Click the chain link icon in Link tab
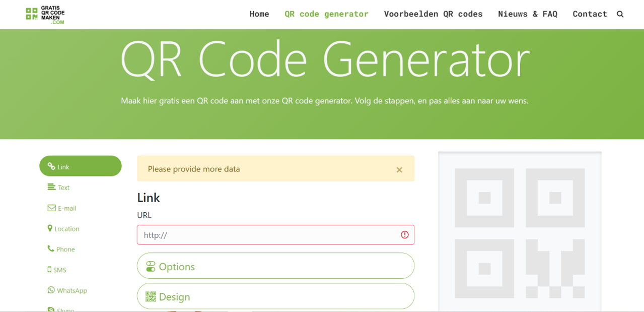 coord(51,166)
